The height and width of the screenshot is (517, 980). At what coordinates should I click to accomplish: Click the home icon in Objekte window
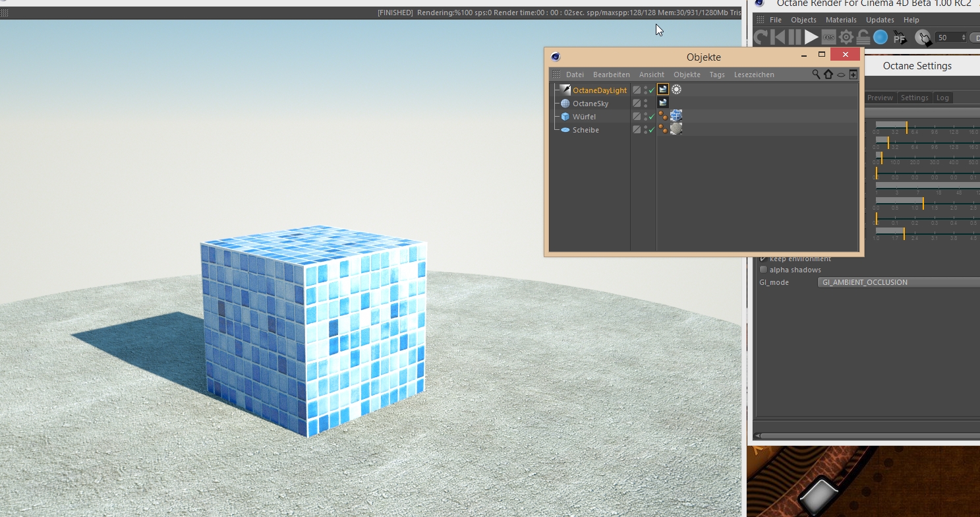click(x=828, y=75)
